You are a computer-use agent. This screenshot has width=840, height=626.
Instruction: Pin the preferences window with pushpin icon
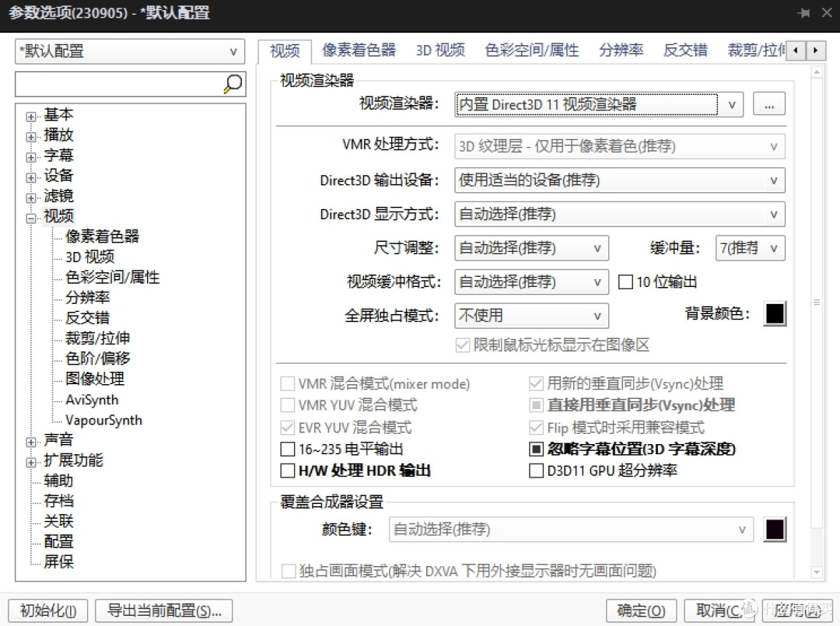tap(803, 13)
